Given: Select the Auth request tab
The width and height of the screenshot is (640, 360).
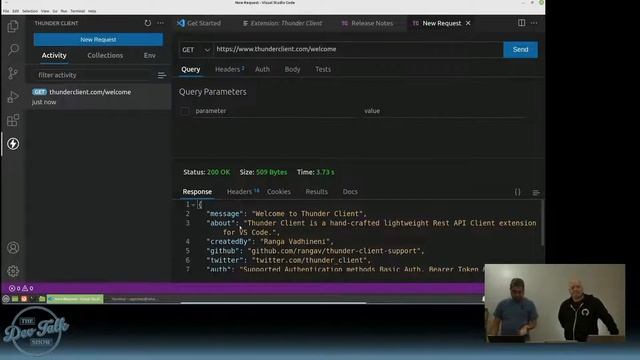Looking at the screenshot, I should tap(262, 69).
